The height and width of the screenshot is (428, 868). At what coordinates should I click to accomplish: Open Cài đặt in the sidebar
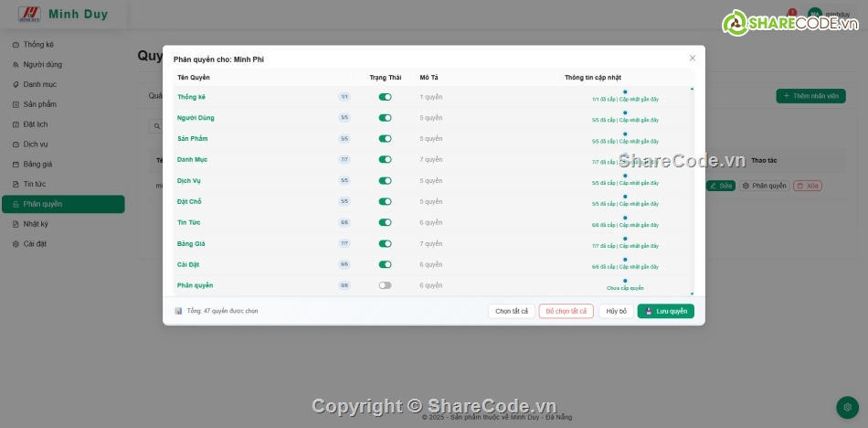tap(63, 244)
